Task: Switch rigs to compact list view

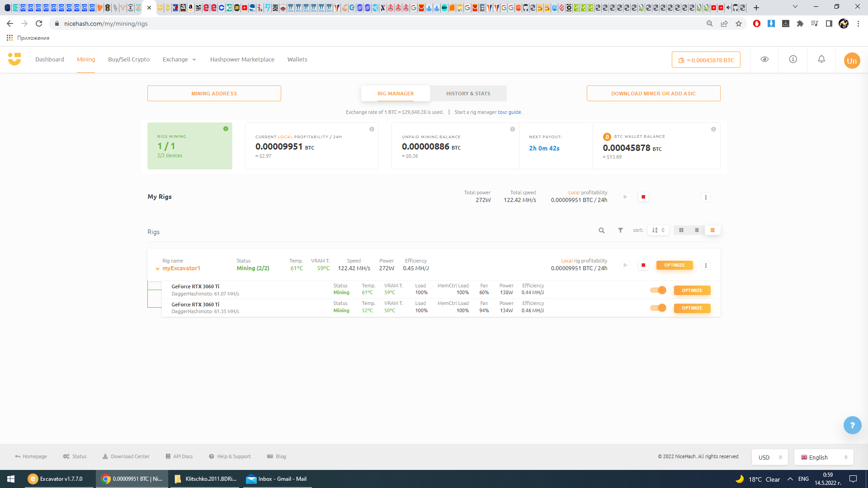Action: 697,230
